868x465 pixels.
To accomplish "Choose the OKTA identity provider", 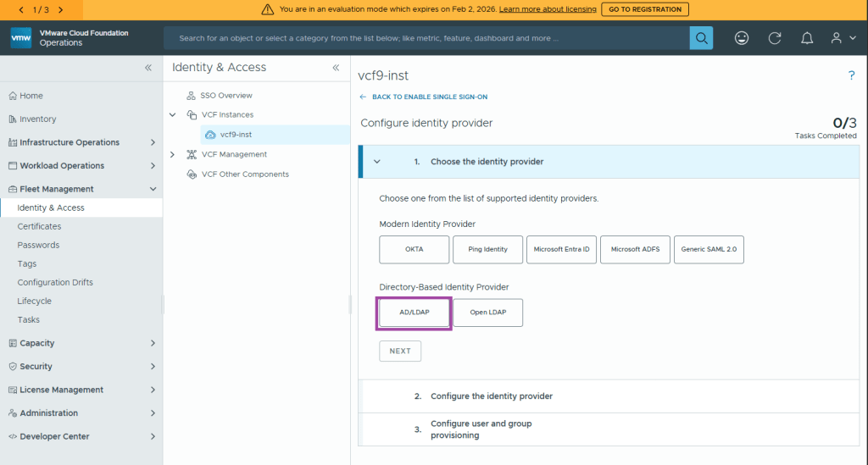I will (x=414, y=250).
